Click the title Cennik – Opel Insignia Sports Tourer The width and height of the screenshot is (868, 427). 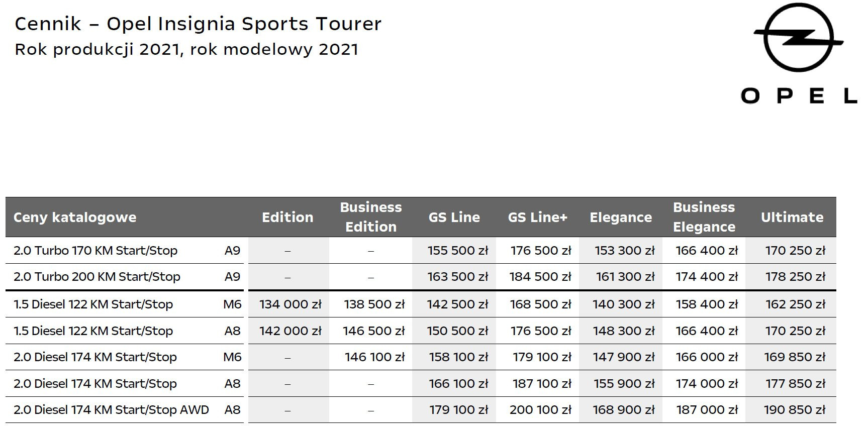coord(198,24)
